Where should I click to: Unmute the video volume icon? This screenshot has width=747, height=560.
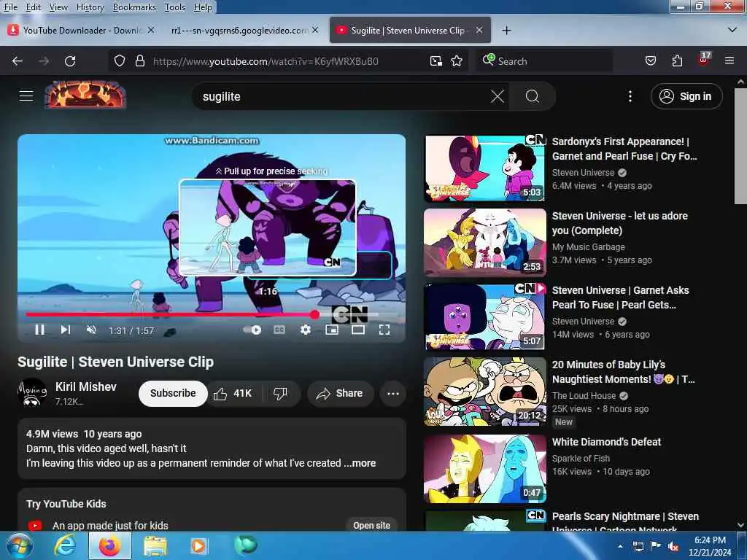(91, 330)
